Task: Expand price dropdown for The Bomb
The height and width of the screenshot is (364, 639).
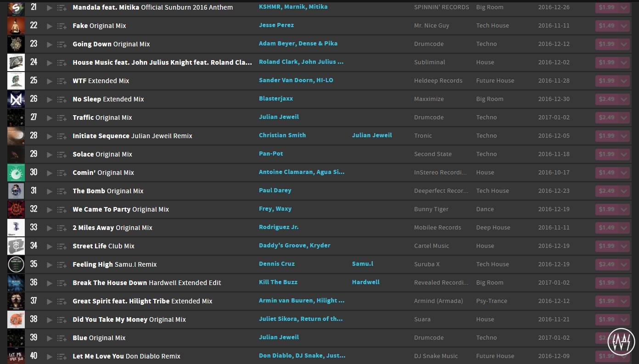Action: [624, 191]
